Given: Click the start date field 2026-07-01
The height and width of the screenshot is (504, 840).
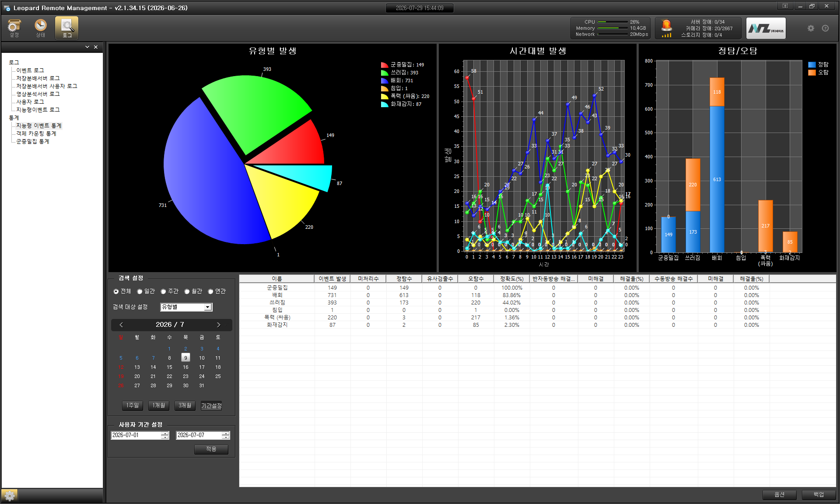Looking at the screenshot, I should pyautogui.click(x=136, y=435).
